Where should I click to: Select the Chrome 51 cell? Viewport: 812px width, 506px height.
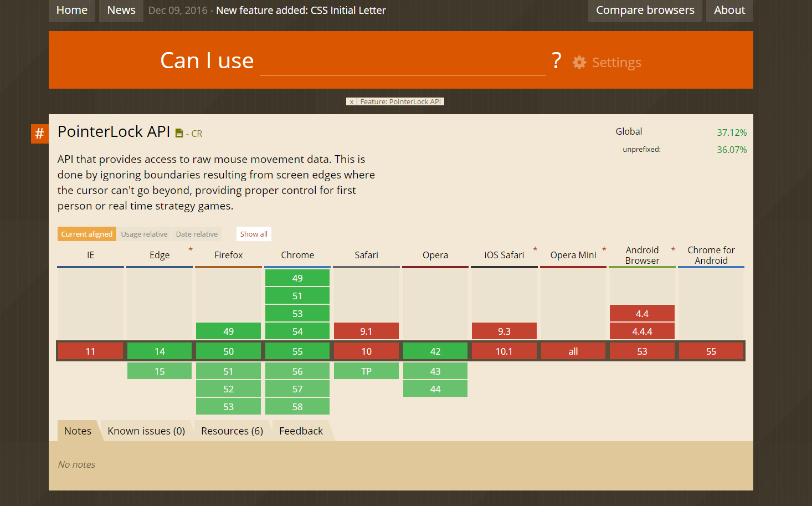[297, 295]
